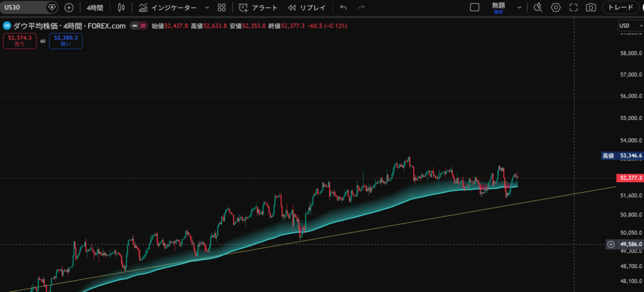Click the 終値 52,377.3 close value

[x=286, y=25]
